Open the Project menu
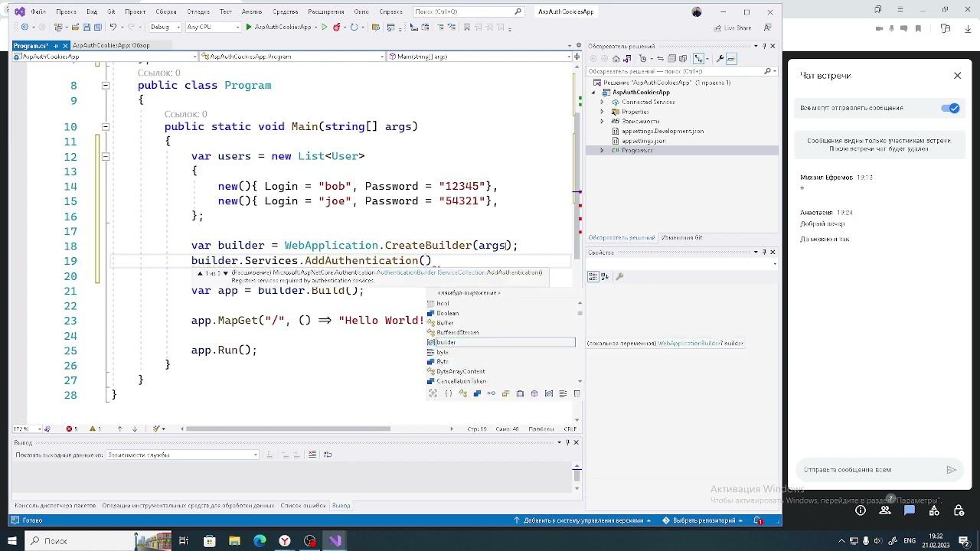Image resolution: width=980 pixels, height=551 pixels. (x=136, y=12)
